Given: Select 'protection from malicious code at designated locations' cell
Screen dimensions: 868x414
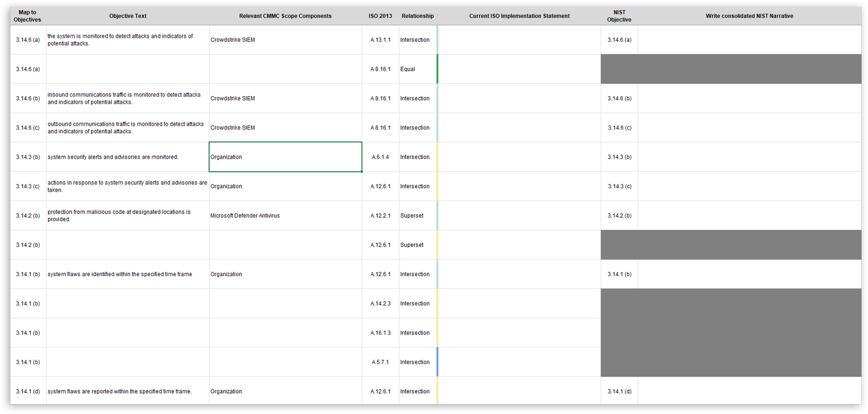Looking at the screenshot, I should (x=128, y=215).
